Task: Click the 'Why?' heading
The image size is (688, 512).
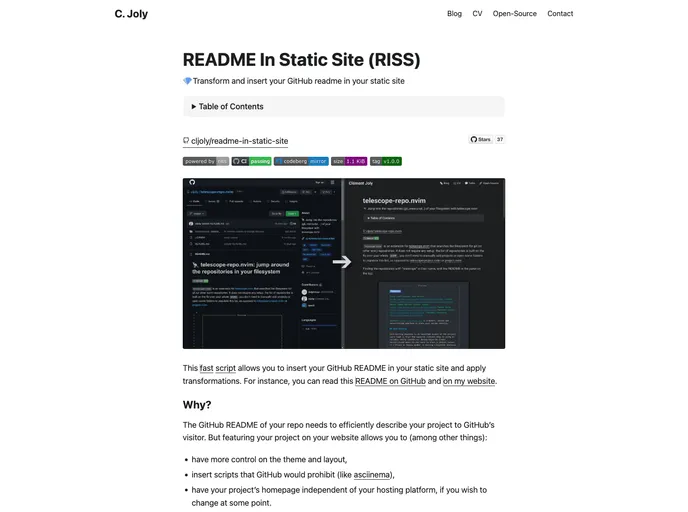Action: pyautogui.click(x=197, y=405)
